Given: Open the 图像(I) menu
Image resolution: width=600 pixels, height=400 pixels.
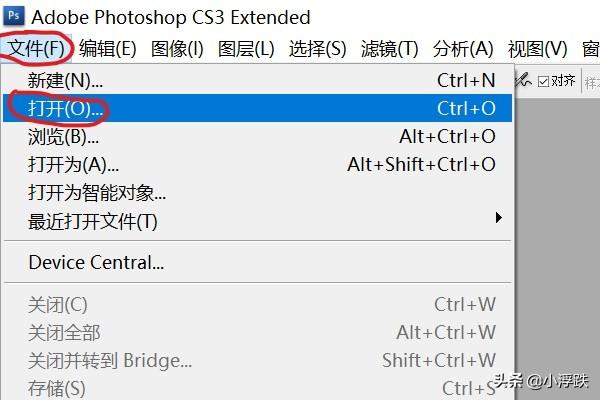Looking at the screenshot, I should point(177,49).
